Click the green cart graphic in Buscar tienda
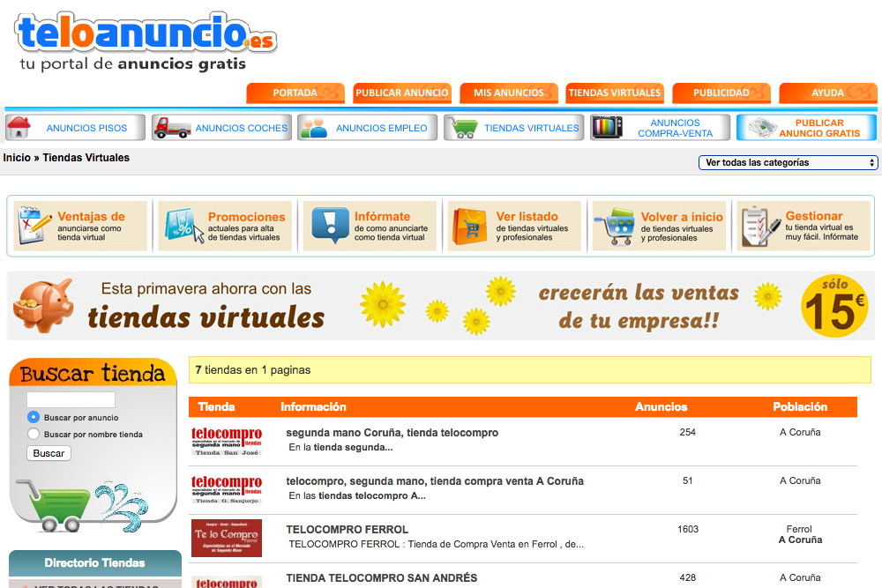 point(54,505)
